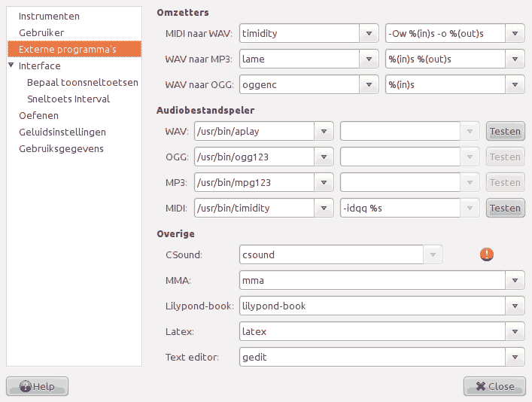
Task: Open the WAV naar OGG program dropdown
Action: click(x=369, y=85)
